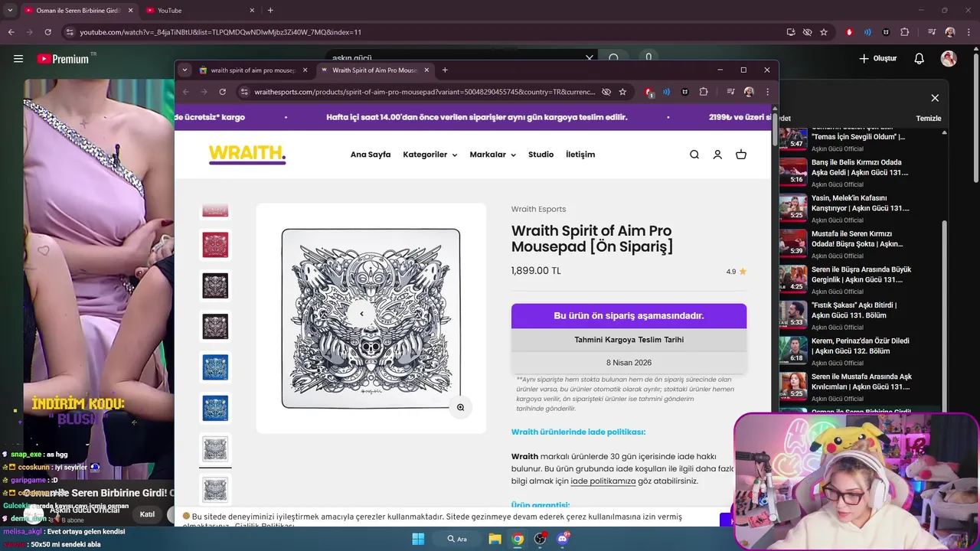This screenshot has height=551, width=980.
Task: Reload the YouTube page in back window
Action: pos(47,32)
